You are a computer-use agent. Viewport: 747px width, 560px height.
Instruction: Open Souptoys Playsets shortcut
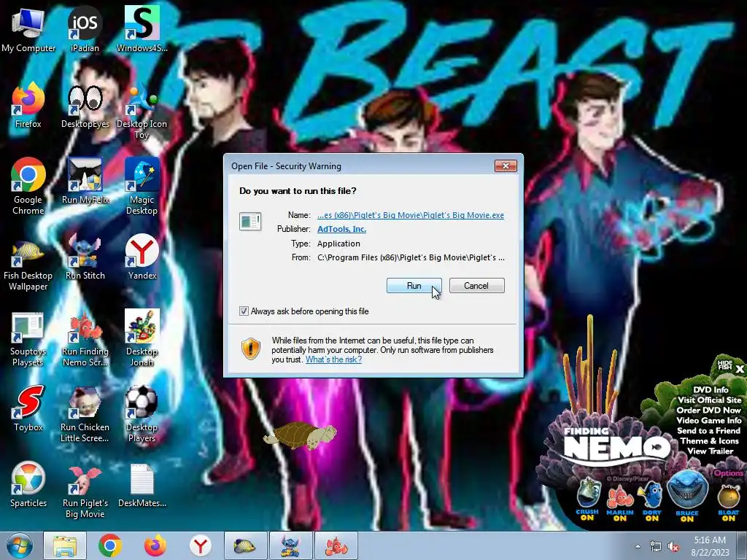[x=28, y=338]
